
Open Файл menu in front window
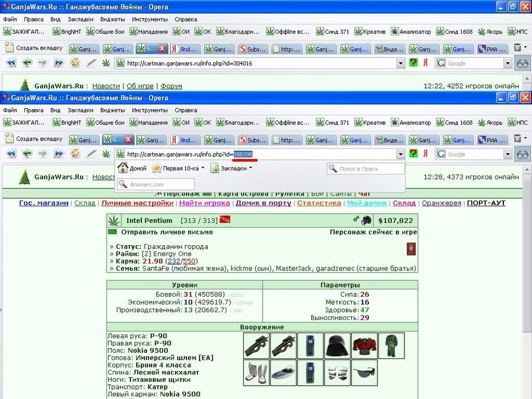click(10, 110)
